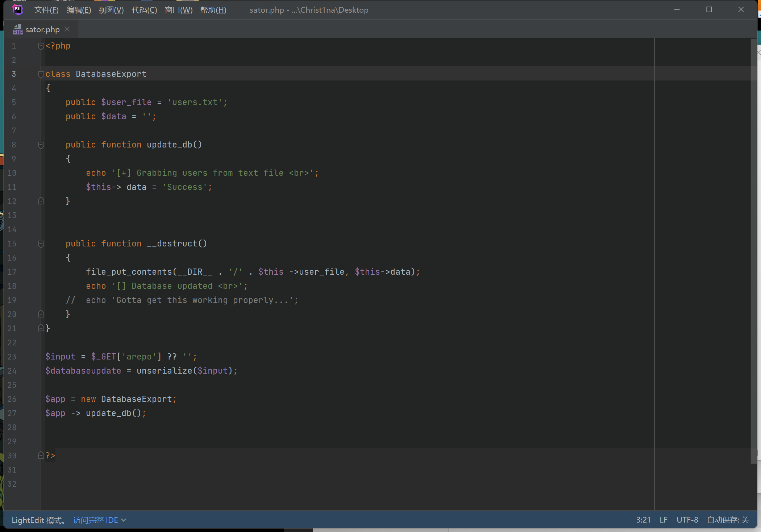Click the 3:21 cursor position indicator
Screen dimensions: 761x532
(643, 520)
